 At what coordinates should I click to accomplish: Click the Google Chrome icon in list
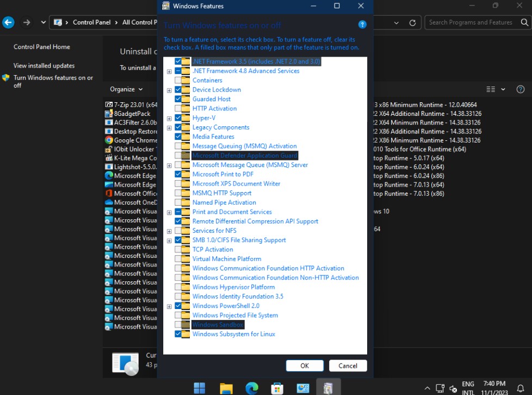[109, 140]
